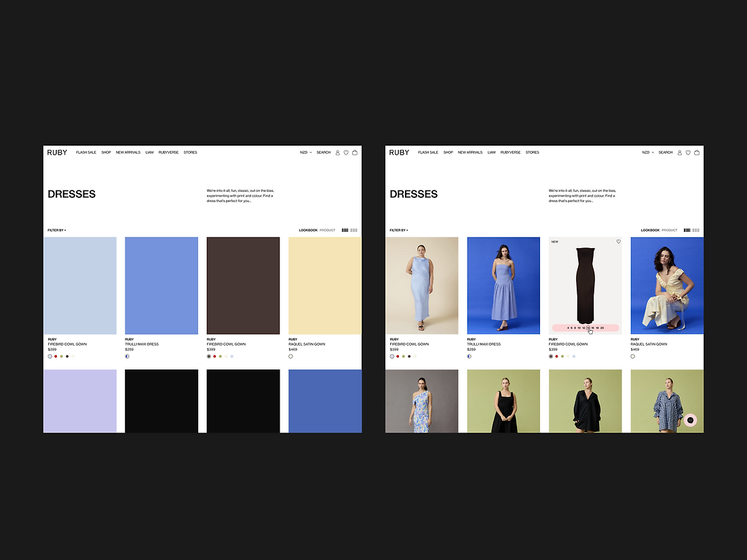Image resolution: width=747 pixels, height=560 pixels.
Task: Pick the red swatch under the light blue gown photo
Action: tap(398, 356)
